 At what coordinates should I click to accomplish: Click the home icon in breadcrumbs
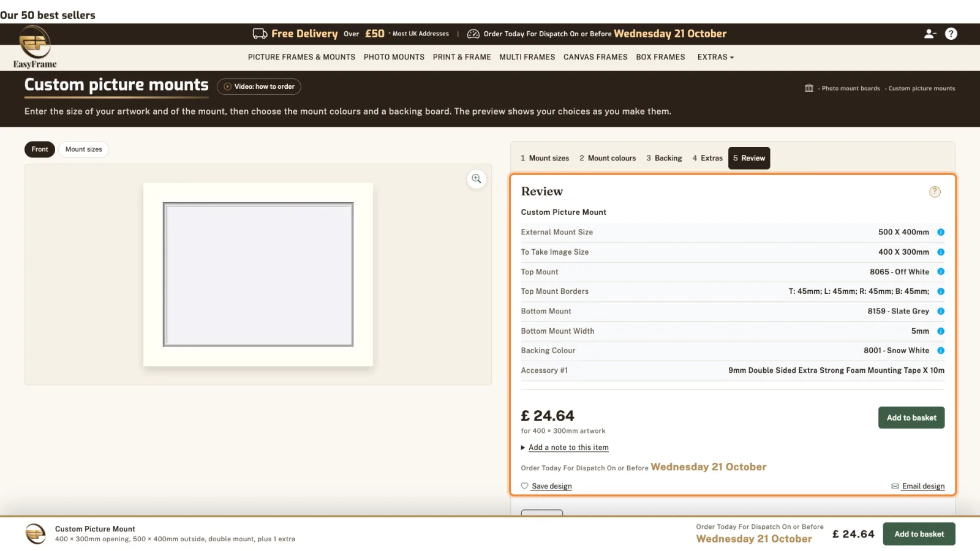pyautogui.click(x=809, y=88)
